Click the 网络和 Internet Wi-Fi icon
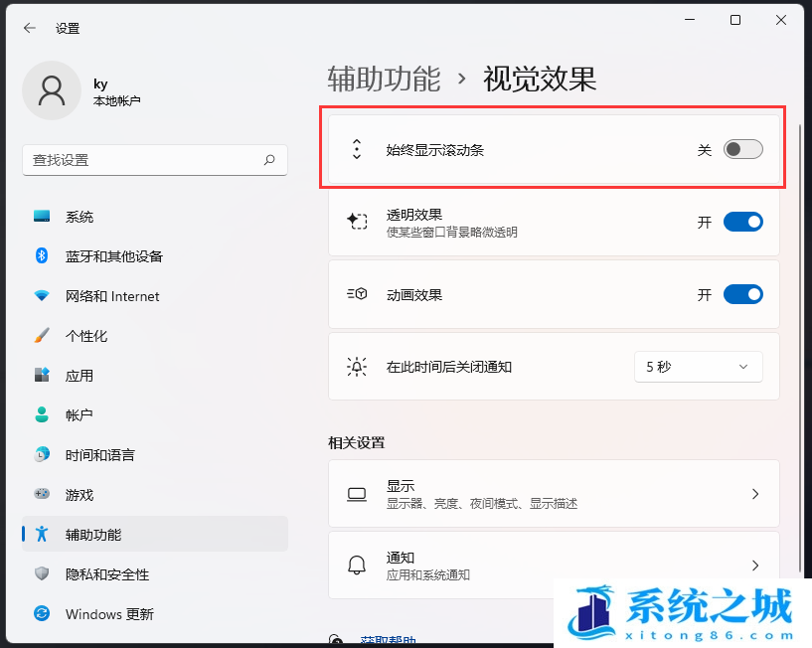This screenshot has height=648, width=812. (42, 296)
